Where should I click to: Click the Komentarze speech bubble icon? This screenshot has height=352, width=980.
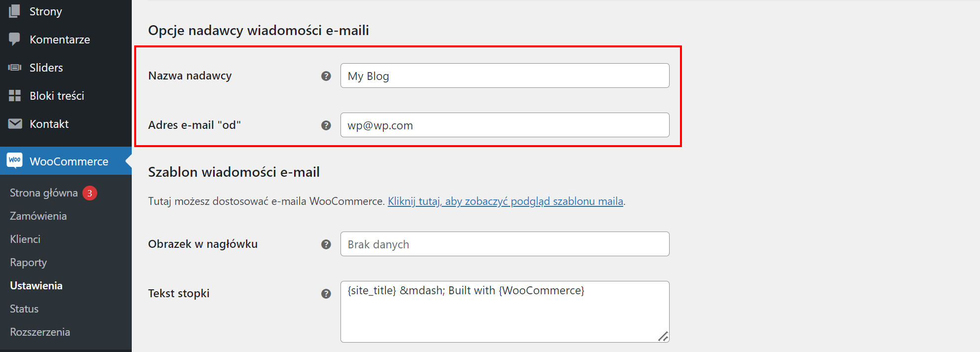point(15,39)
